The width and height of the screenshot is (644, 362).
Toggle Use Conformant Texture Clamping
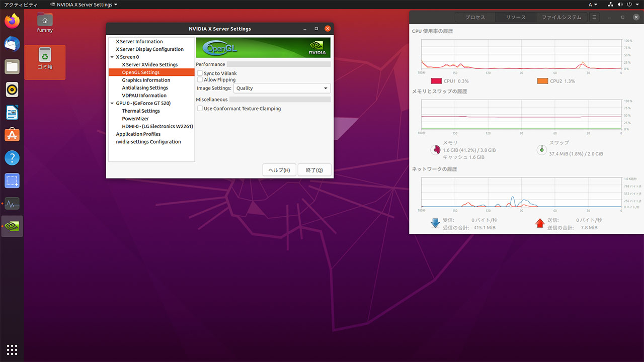pos(200,109)
